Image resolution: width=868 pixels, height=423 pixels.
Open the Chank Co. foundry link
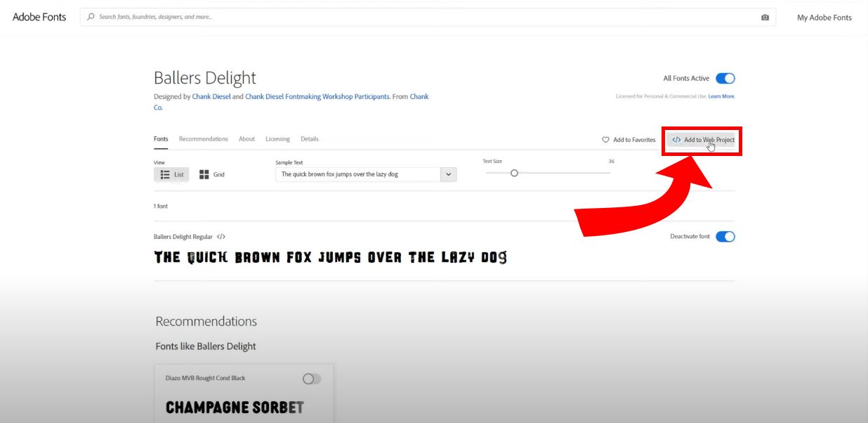(x=419, y=97)
